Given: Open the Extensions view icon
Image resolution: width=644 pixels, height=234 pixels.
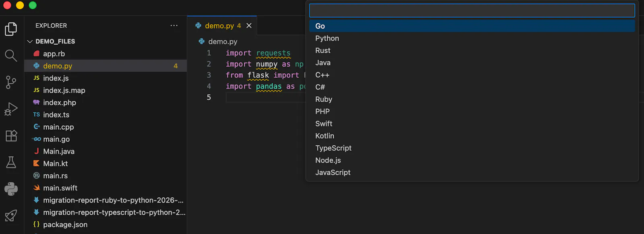Looking at the screenshot, I should tap(11, 136).
